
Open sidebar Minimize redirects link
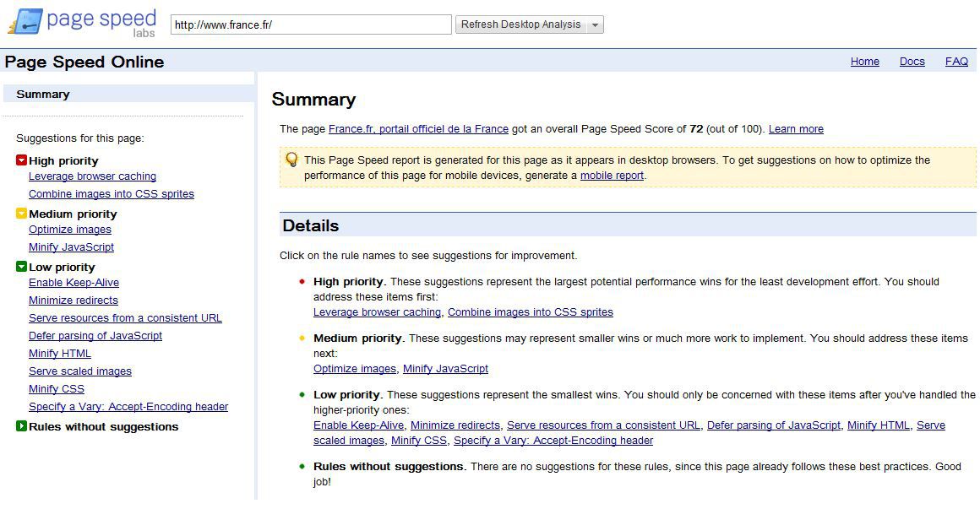tap(73, 300)
